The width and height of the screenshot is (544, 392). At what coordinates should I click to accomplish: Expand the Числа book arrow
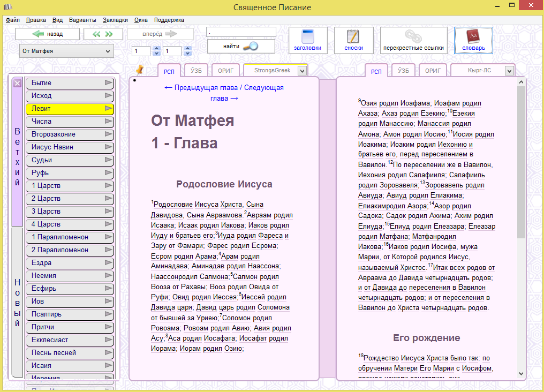109,122
